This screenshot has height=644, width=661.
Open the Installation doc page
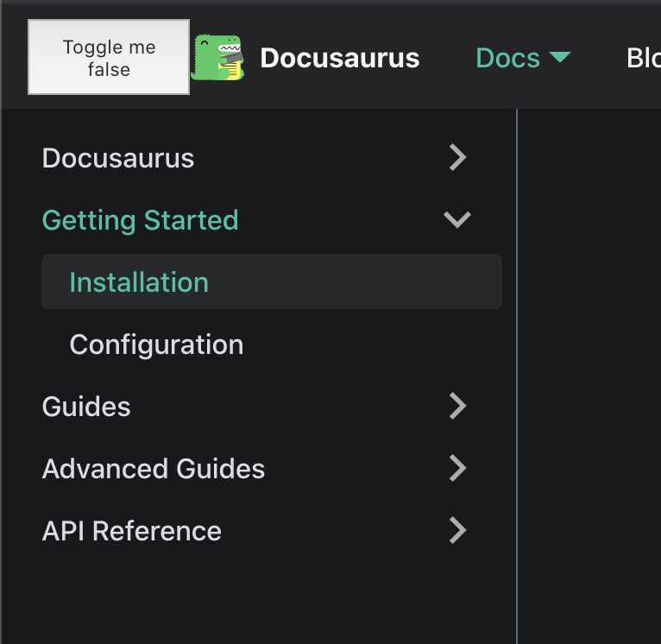[x=272, y=281]
